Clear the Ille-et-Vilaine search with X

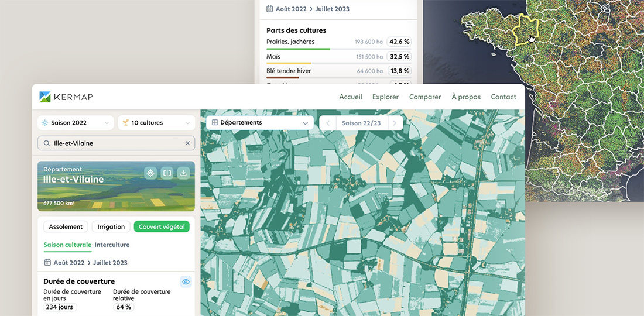click(x=188, y=143)
